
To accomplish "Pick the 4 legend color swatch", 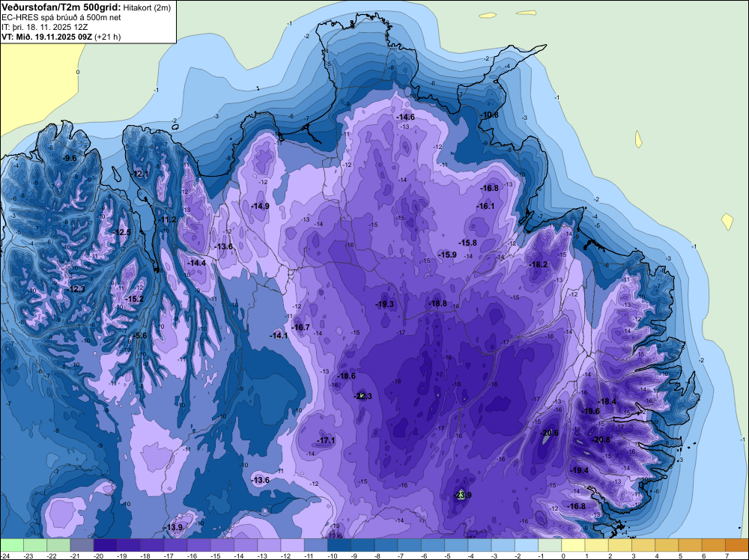I will [667, 545].
